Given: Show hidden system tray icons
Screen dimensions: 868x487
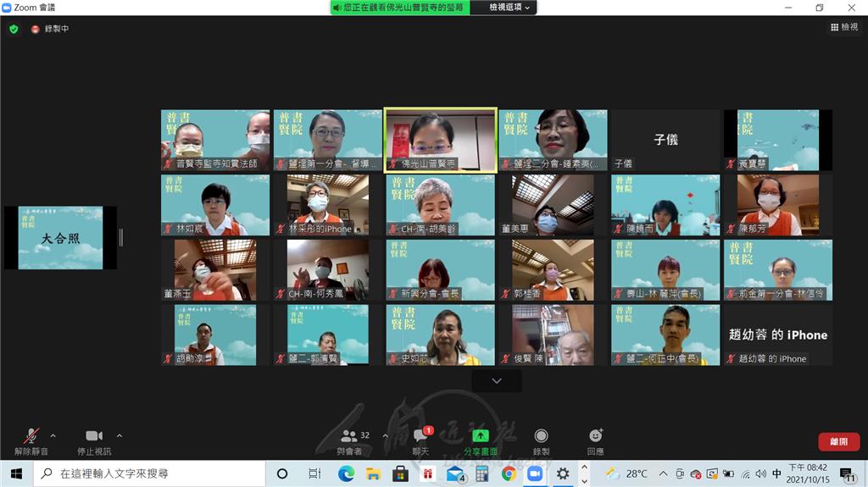Looking at the screenshot, I should [x=663, y=473].
